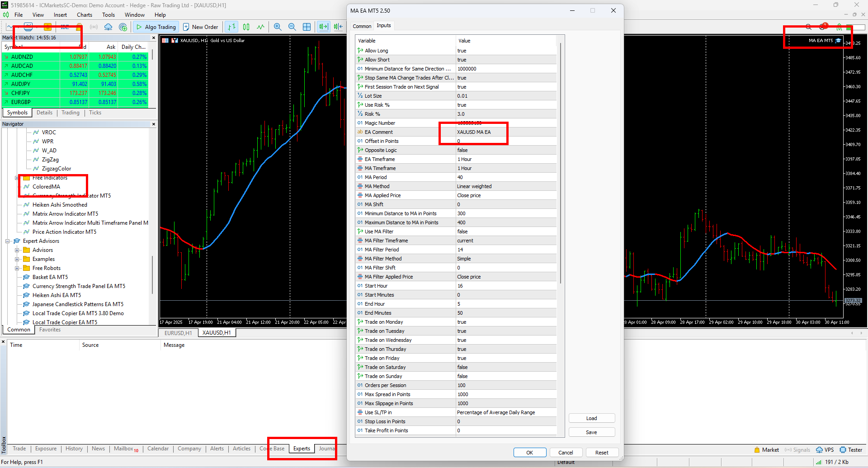The image size is (868, 468).
Task: Switch to the Inputs tab in EA dialog
Action: point(384,26)
